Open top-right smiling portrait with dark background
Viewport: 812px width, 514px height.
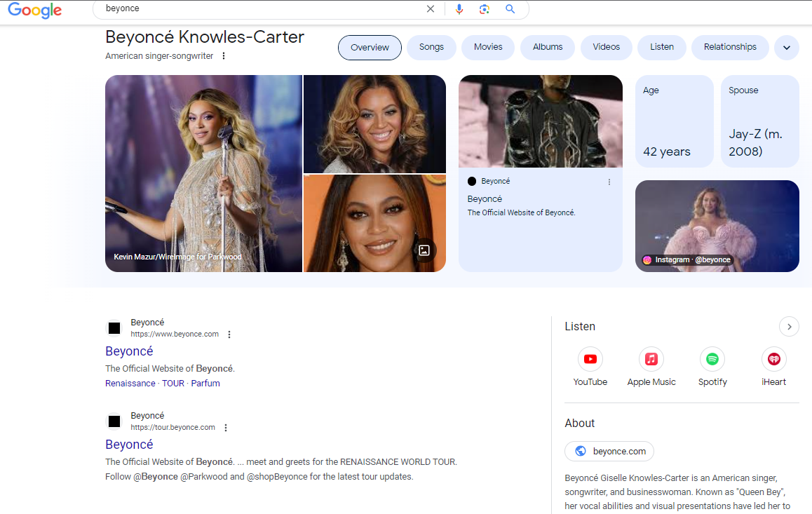coord(374,123)
